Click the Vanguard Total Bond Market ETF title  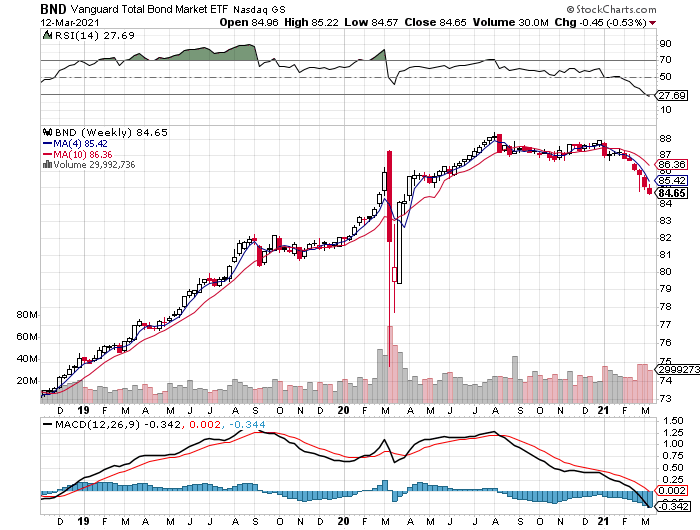(150, 9)
